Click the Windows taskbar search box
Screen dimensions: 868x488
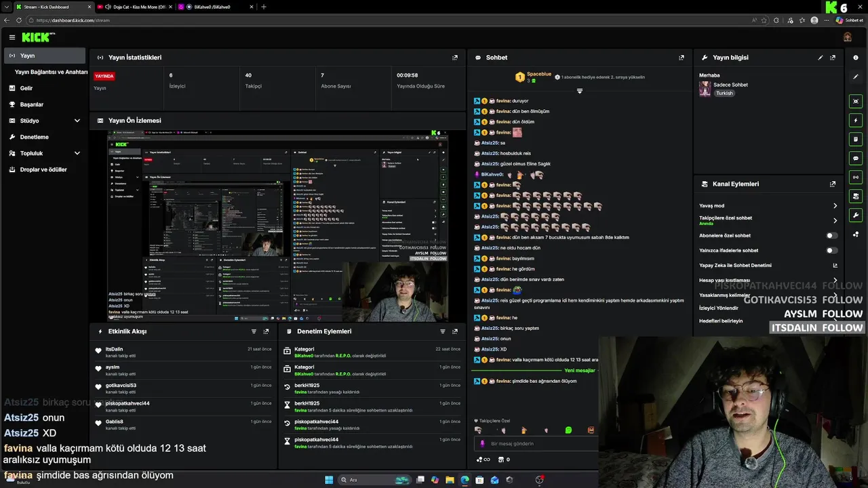click(374, 480)
